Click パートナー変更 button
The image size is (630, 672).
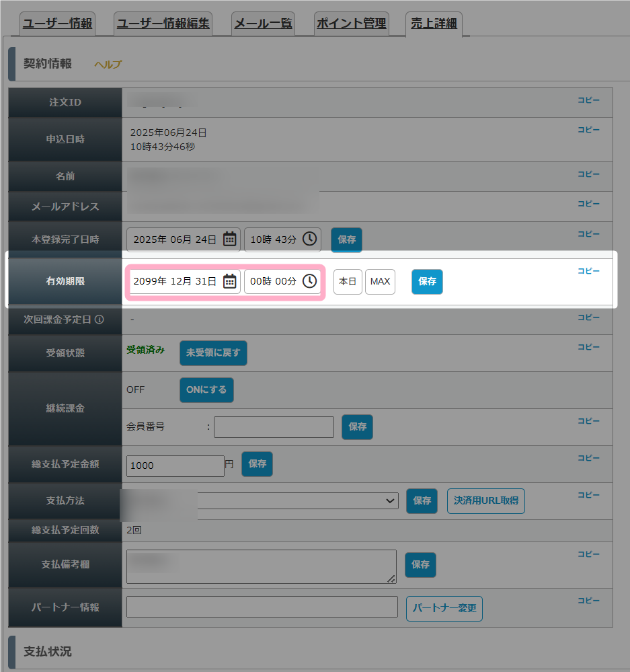click(444, 608)
